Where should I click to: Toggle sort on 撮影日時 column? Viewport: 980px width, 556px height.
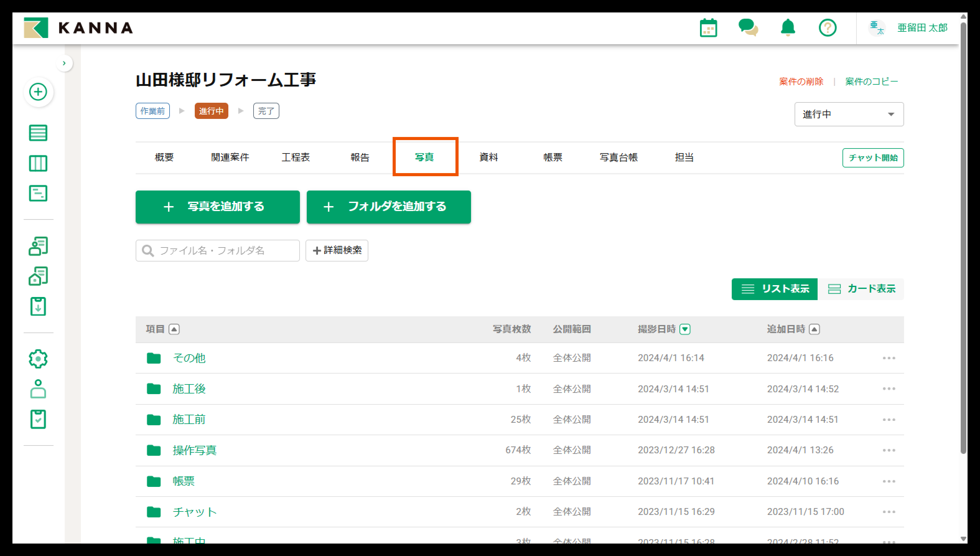point(685,329)
